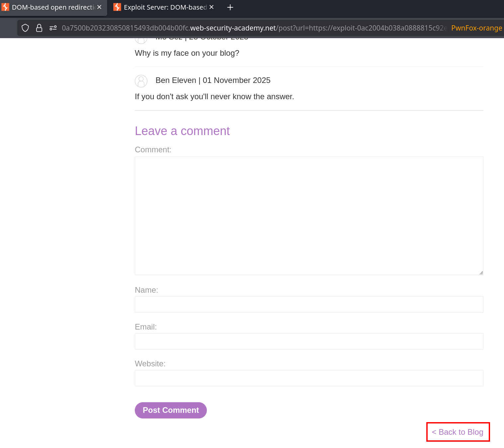This screenshot has width=504, height=448.
Task: Click the tracking protection shield icon
Action: coord(25,28)
